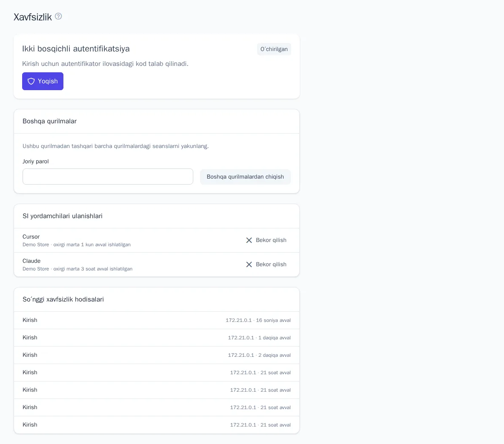The width and height of the screenshot is (504, 444).
Task: Click the O'chirilgan status badge
Action: (x=274, y=49)
